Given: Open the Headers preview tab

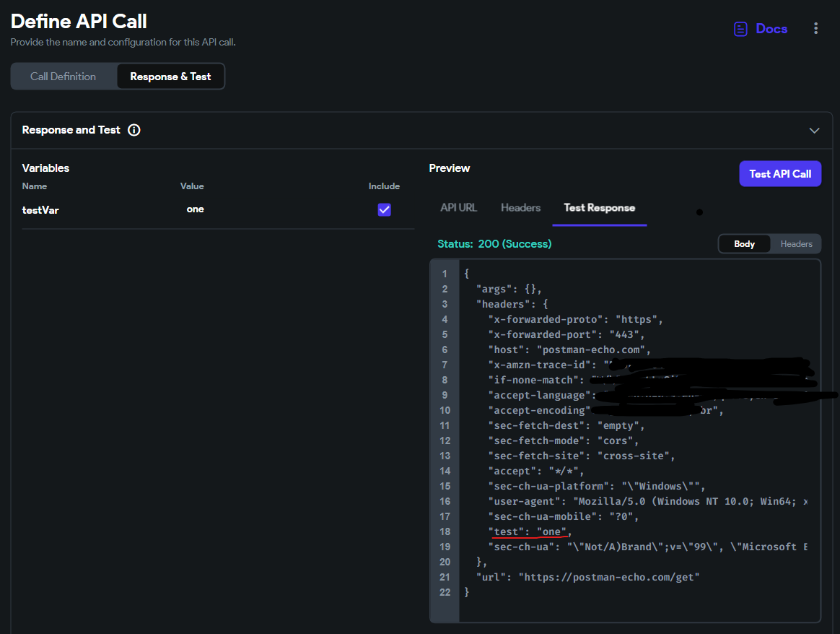Looking at the screenshot, I should pyautogui.click(x=520, y=207).
